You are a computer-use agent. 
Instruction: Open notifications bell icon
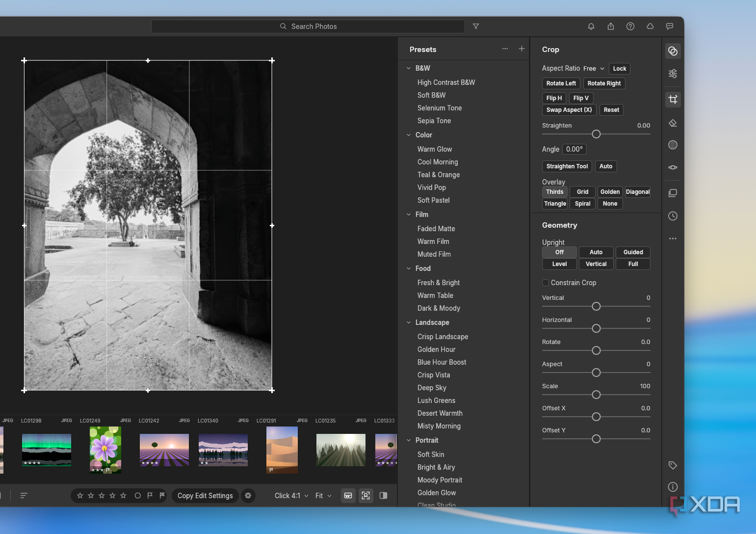click(x=591, y=27)
